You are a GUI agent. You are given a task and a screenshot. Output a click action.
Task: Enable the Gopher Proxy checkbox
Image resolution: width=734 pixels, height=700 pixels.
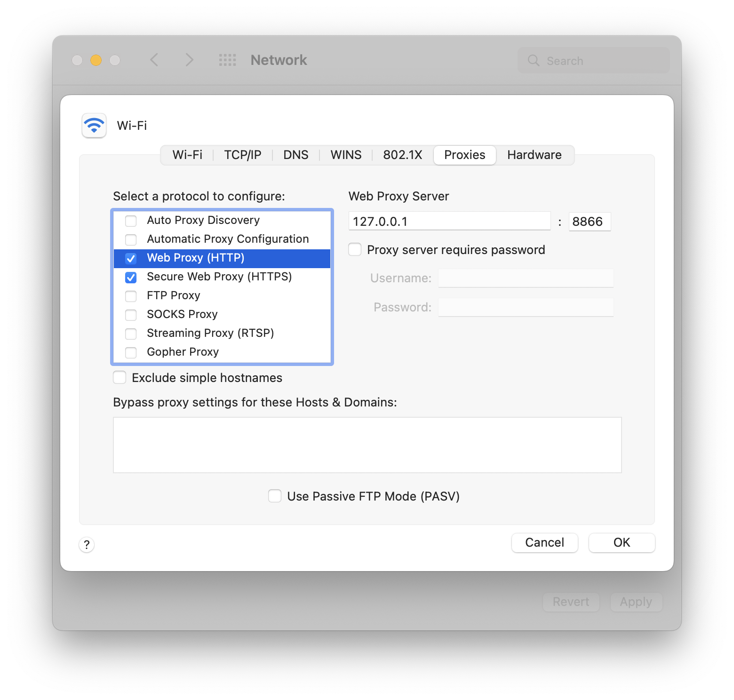click(x=131, y=352)
